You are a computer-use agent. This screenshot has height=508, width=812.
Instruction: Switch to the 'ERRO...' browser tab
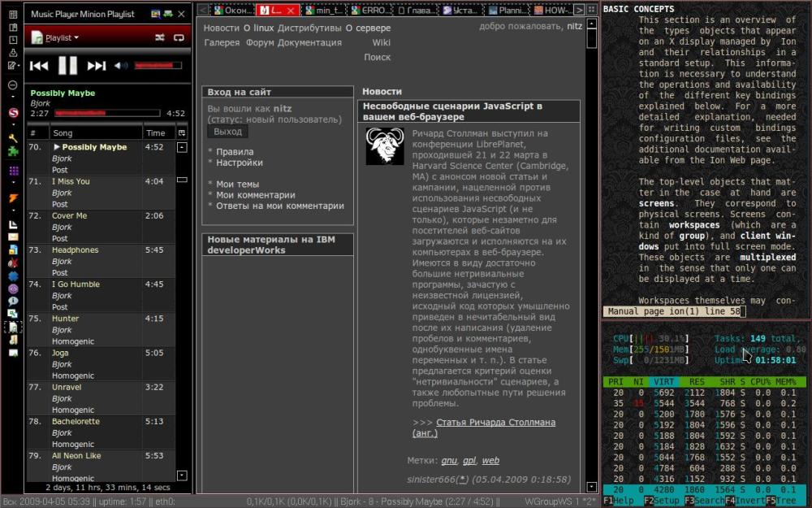click(x=369, y=10)
